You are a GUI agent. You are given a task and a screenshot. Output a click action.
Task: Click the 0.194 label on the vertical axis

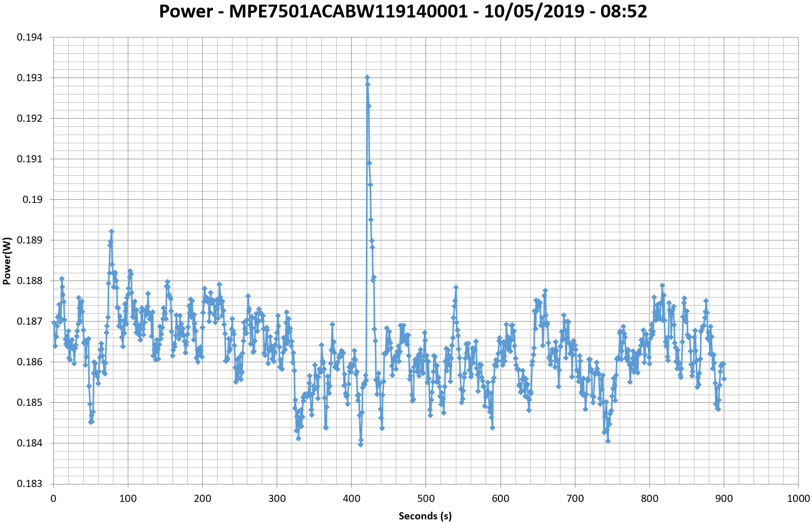[30, 38]
